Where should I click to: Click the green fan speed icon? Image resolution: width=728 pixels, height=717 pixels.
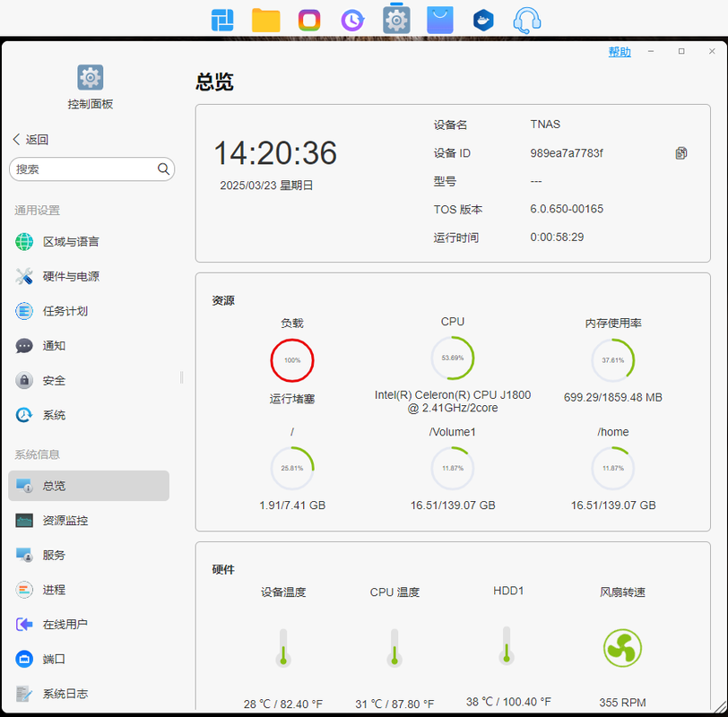pos(622,648)
